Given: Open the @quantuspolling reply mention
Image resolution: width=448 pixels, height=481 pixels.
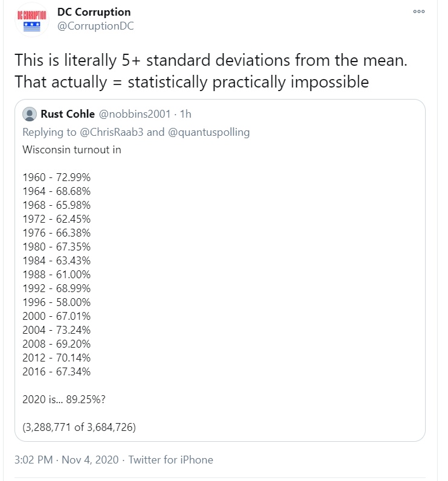Looking at the screenshot, I should click(209, 132).
